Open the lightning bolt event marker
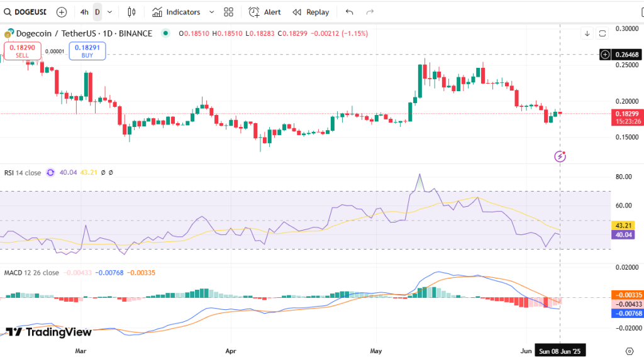 click(560, 157)
